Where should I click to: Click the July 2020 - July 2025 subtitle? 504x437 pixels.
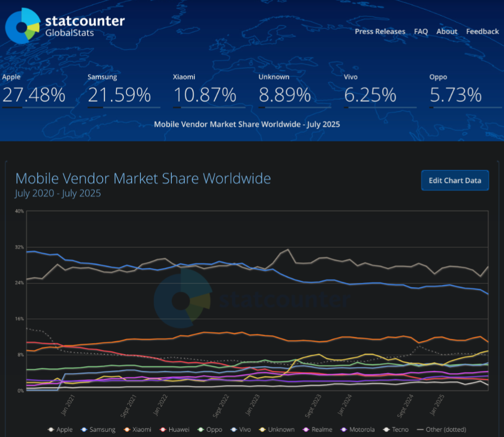[x=58, y=193]
